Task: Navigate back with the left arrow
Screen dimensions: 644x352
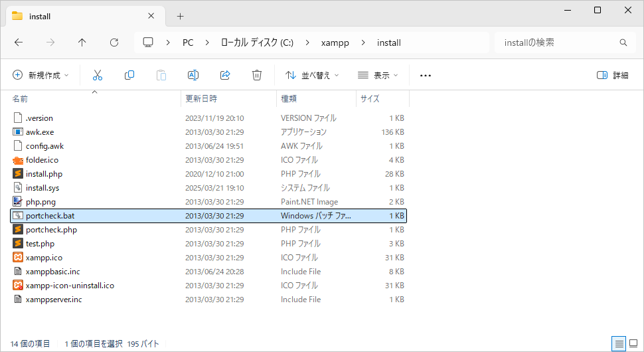Action: coord(19,43)
